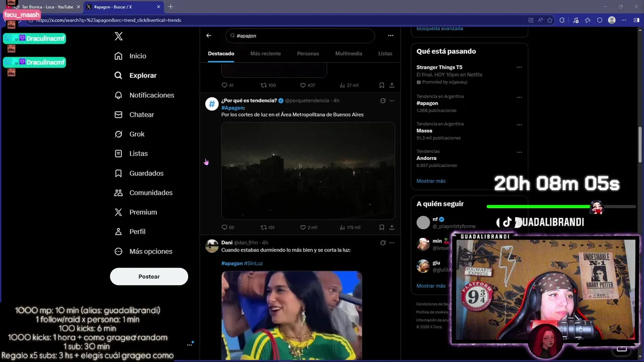Ask Grok about Dani's post
This screenshot has width=644, height=362.
pyautogui.click(x=383, y=243)
